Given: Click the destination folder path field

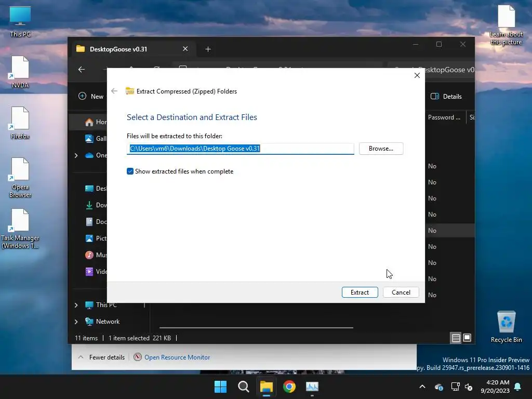Looking at the screenshot, I should click(240, 149).
